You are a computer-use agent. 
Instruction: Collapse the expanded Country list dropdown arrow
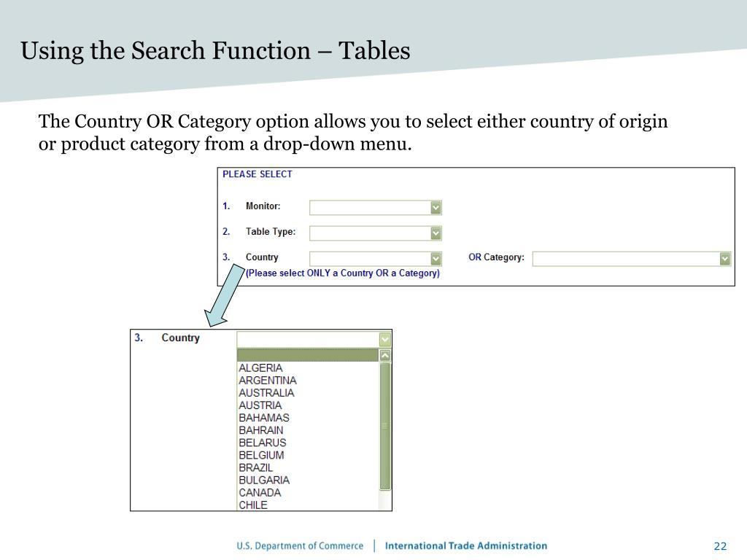point(385,340)
